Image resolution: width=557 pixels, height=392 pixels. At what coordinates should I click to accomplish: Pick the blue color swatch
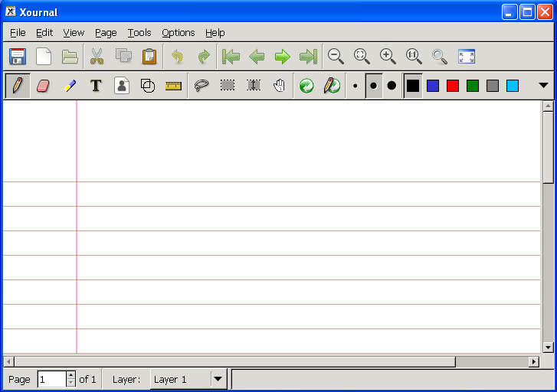point(433,86)
